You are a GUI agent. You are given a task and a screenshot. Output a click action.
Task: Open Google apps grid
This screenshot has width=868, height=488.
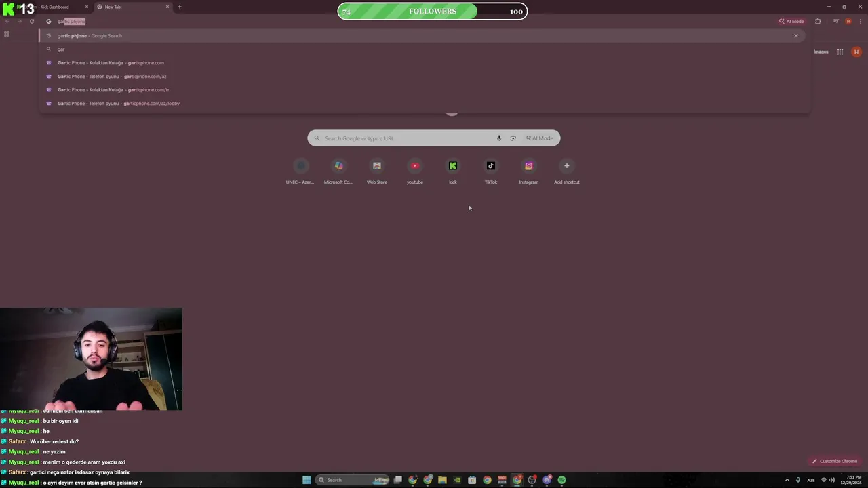tap(840, 52)
